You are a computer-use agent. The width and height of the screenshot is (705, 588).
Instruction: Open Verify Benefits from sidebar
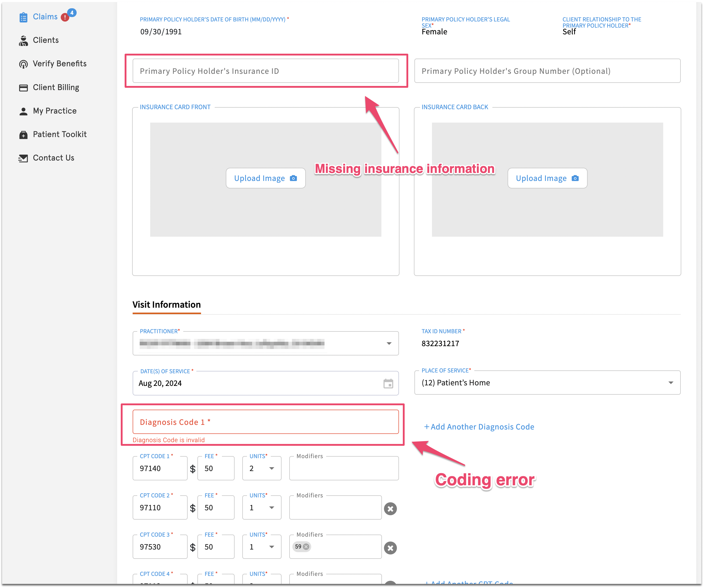pyautogui.click(x=59, y=64)
